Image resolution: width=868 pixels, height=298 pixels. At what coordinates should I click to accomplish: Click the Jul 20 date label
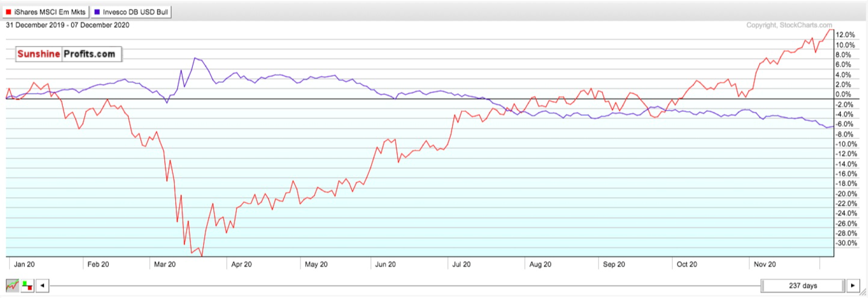pyautogui.click(x=461, y=264)
